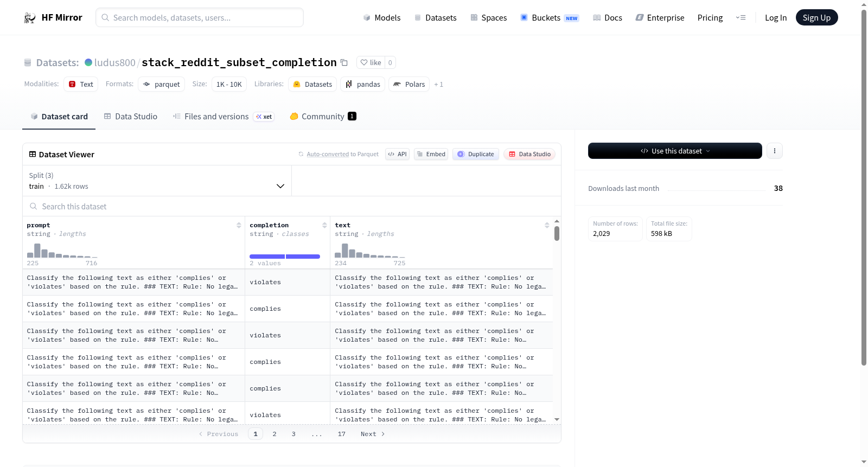Expand the Split train dropdown

(157, 181)
